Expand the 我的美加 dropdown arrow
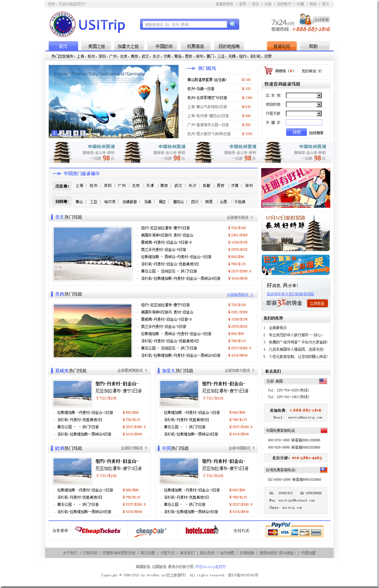The width and height of the screenshot is (379, 588). coord(320,71)
